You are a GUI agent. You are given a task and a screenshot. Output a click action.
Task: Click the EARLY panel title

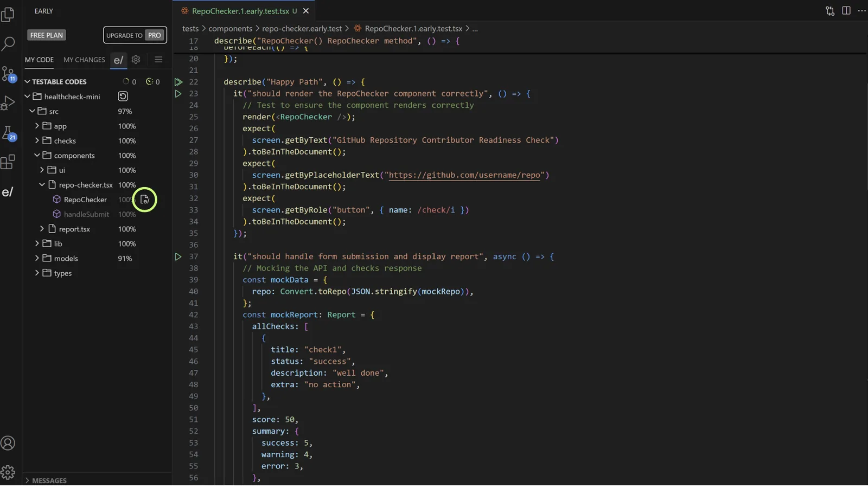pyautogui.click(x=44, y=11)
